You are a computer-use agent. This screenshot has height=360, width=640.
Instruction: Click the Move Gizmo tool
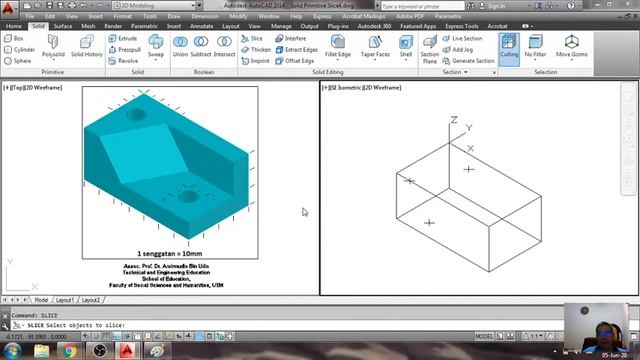(x=571, y=46)
